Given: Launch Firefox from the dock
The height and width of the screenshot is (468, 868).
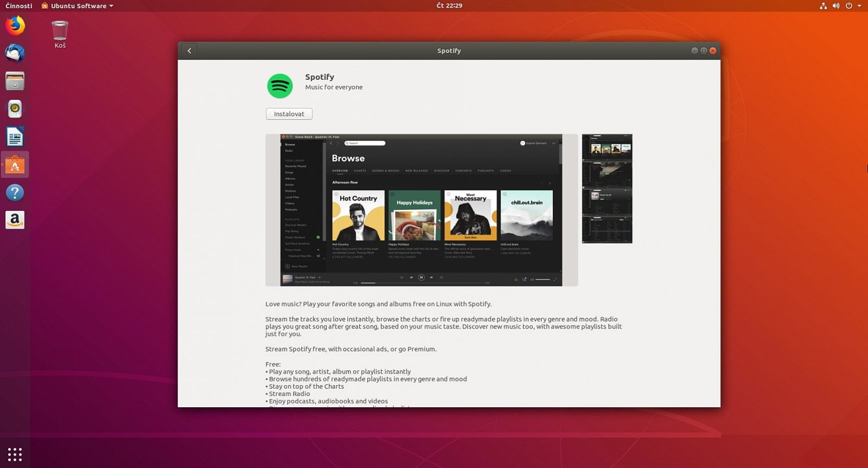Looking at the screenshot, I should (15, 25).
